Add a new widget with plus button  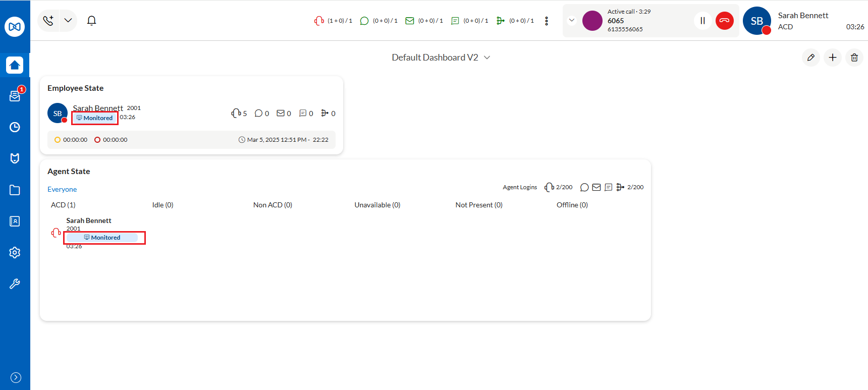pyautogui.click(x=833, y=58)
